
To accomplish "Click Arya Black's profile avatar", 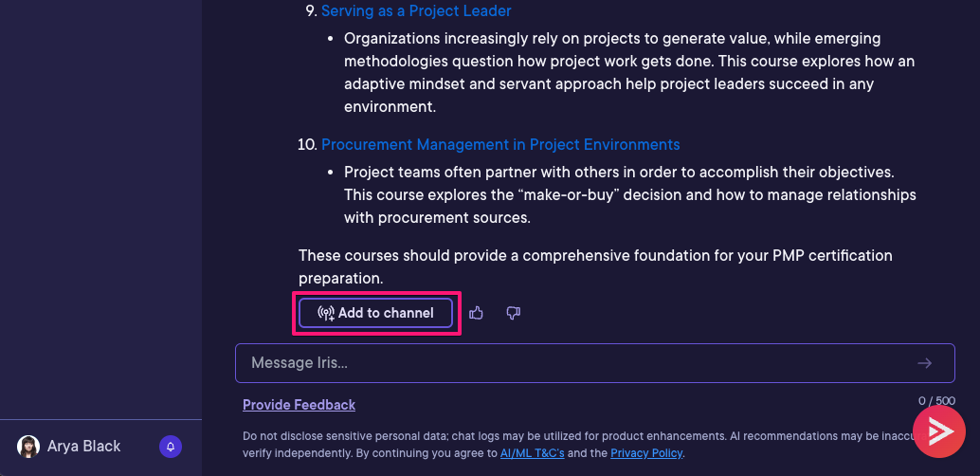I will (28, 447).
